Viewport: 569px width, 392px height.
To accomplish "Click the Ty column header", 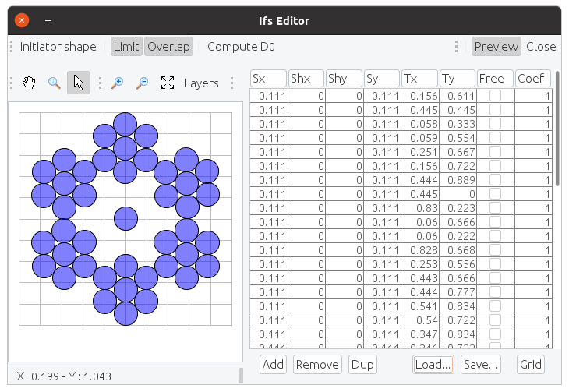I will (x=458, y=79).
